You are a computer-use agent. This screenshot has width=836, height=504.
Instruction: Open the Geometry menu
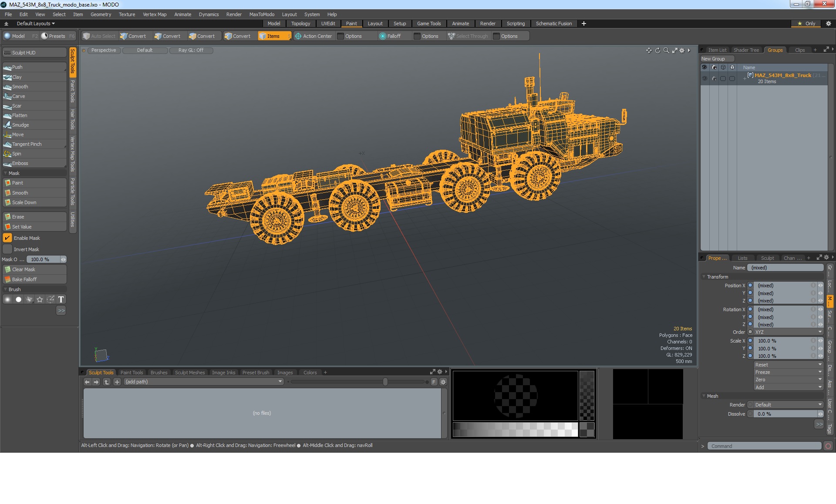(101, 14)
